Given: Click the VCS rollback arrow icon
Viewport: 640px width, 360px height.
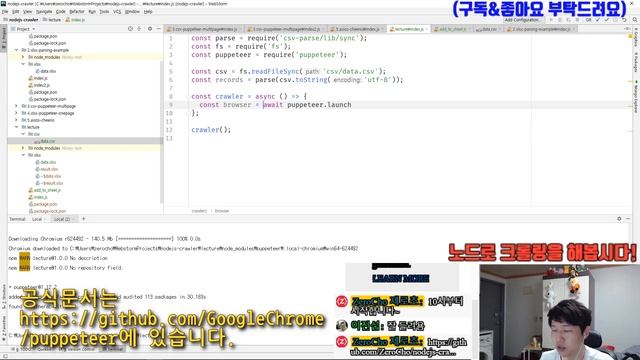Looking at the screenshot, I should pos(624,20).
